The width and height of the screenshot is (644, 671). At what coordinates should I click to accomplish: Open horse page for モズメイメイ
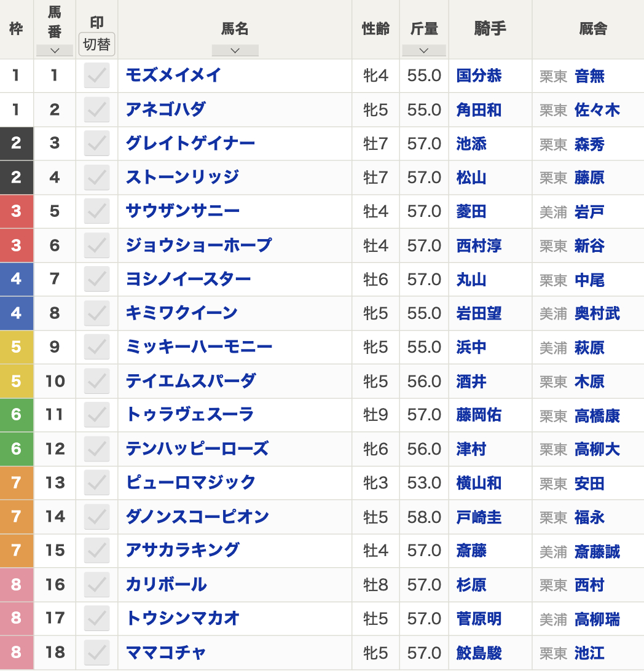173,76
